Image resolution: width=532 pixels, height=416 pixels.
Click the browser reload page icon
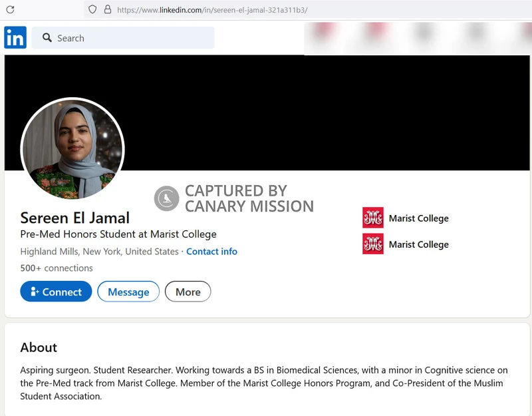pyautogui.click(x=9, y=8)
